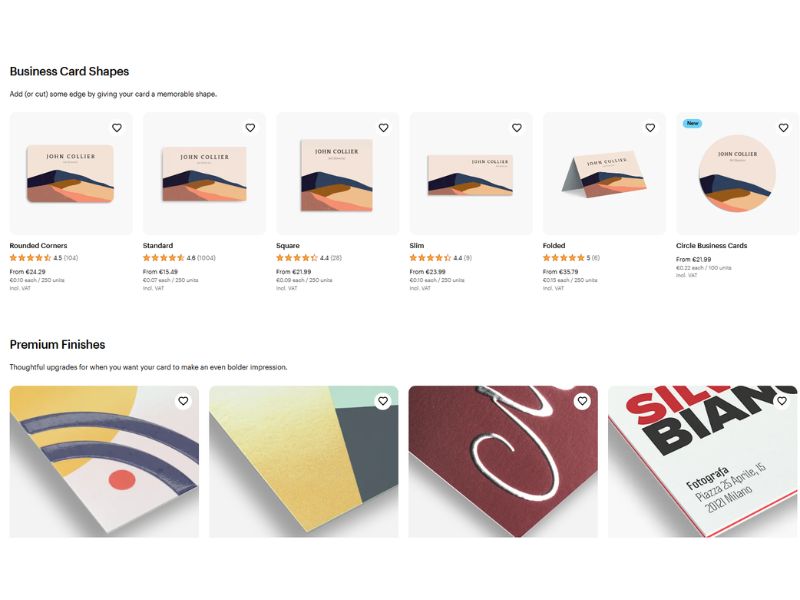
Task: View Rounded Corners star rating reviews
Action: point(44,258)
